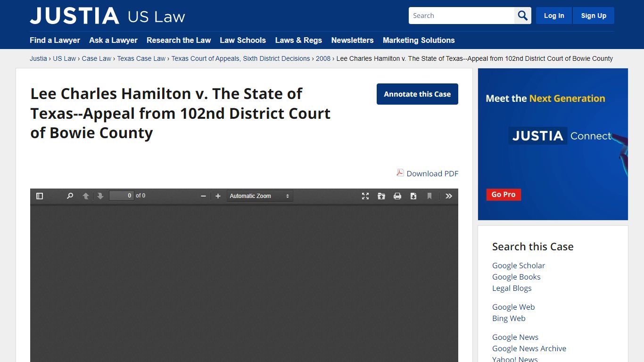Viewport: 644px width, 362px height.
Task: Search case on Google News
Action: (x=515, y=337)
